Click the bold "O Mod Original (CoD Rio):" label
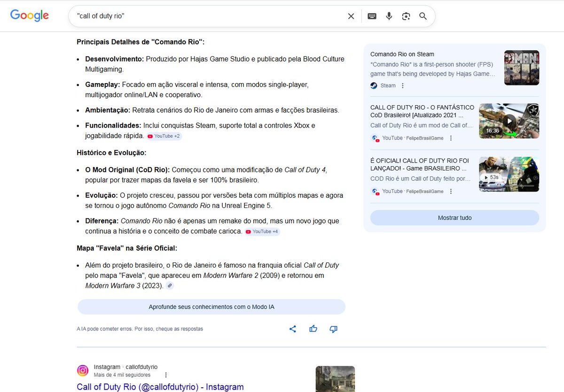The width and height of the screenshot is (564, 392). [x=128, y=169]
